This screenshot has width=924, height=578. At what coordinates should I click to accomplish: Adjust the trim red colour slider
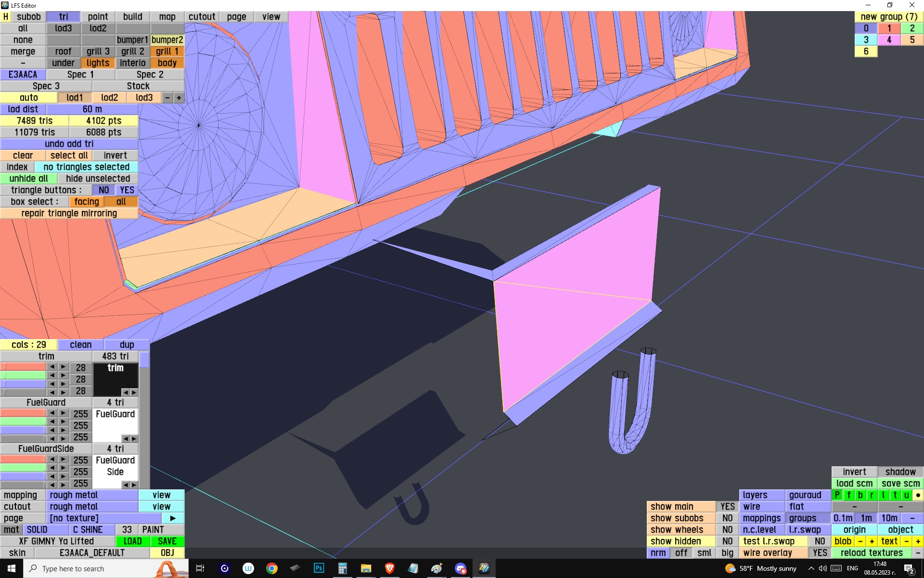click(23, 367)
